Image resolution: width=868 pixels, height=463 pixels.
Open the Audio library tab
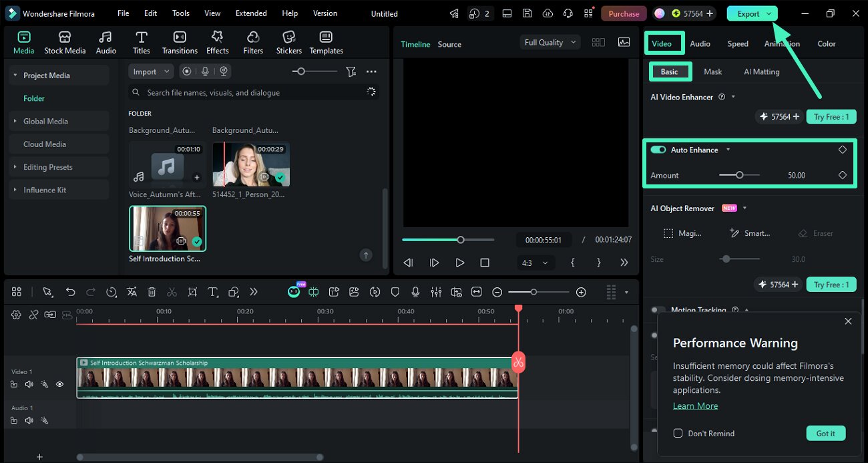[x=105, y=43]
